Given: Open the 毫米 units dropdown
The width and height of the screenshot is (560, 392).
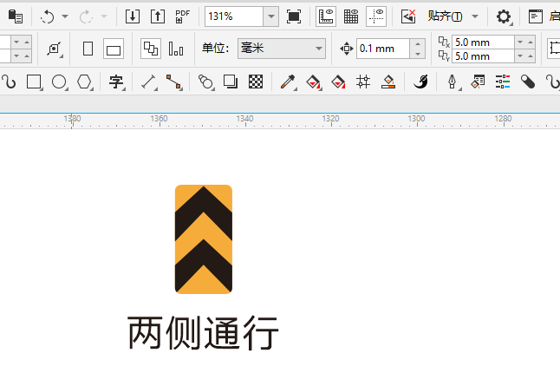Looking at the screenshot, I should coord(282,49).
